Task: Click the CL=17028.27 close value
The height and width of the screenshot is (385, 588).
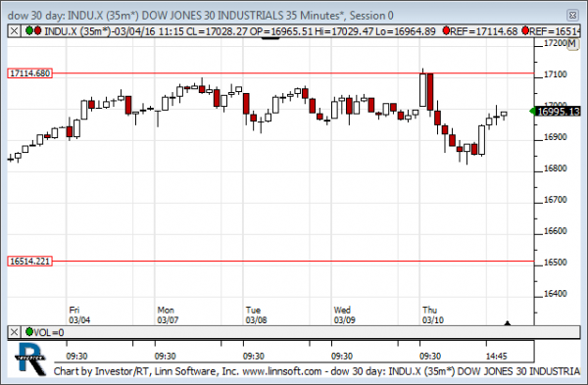Action: pyautogui.click(x=218, y=31)
